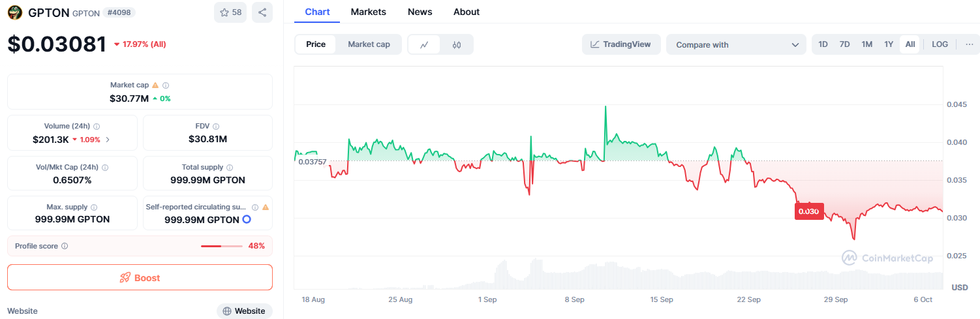980x319 pixels.
Task: Open chart more options ellipsis
Action: (x=969, y=44)
